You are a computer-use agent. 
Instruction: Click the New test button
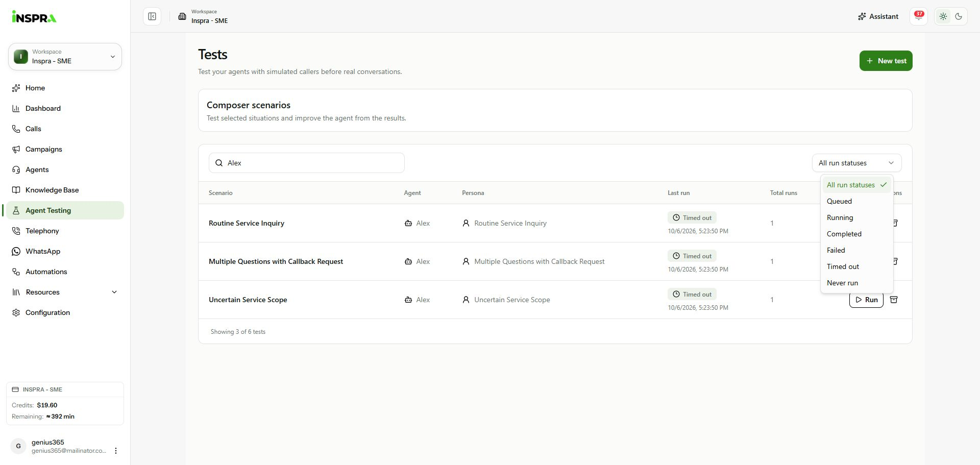click(886, 61)
